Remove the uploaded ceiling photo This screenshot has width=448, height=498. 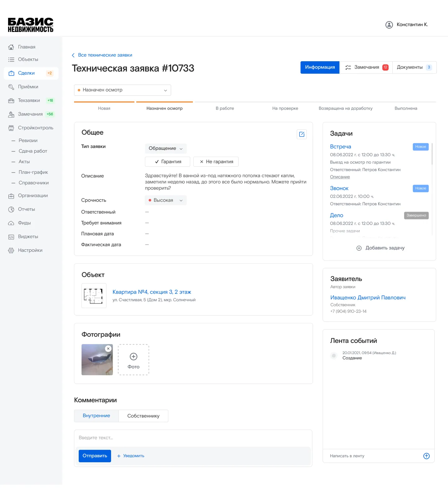coord(108,349)
